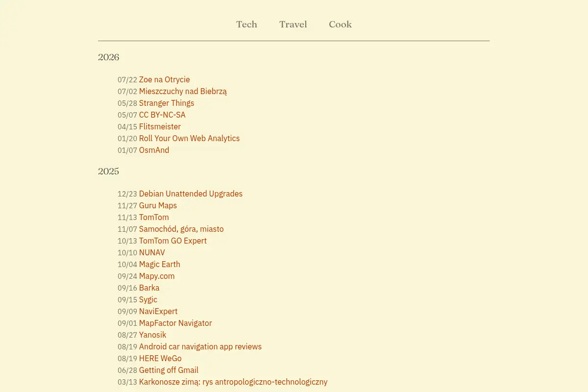Open the Barka post
The width and height of the screenshot is (588, 392).
tap(149, 288)
